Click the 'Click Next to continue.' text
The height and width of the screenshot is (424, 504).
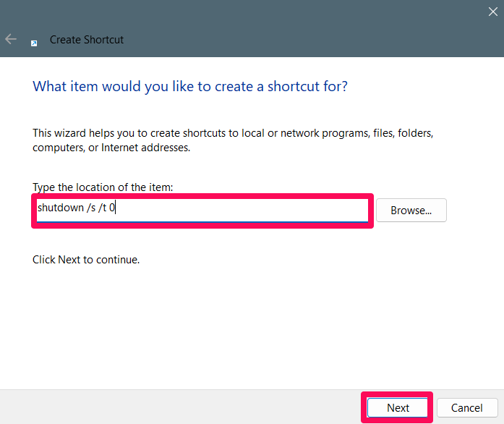pyautogui.click(x=86, y=260)
